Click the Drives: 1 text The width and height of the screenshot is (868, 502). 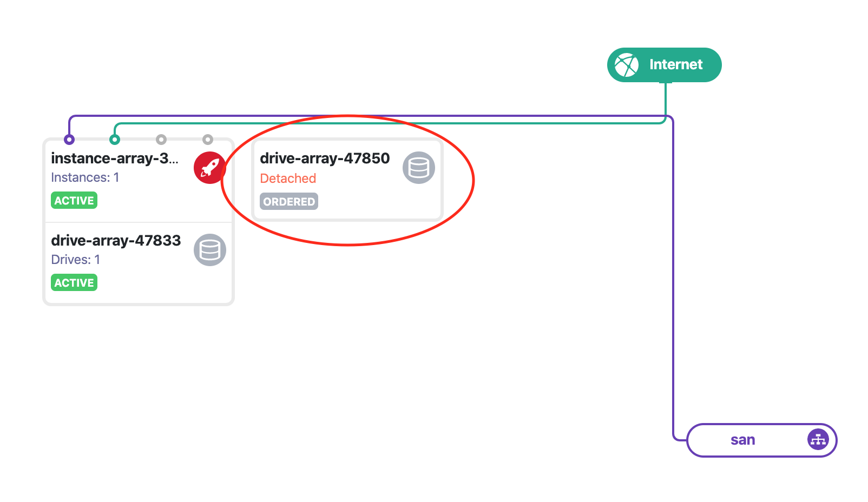click(75, 260)
